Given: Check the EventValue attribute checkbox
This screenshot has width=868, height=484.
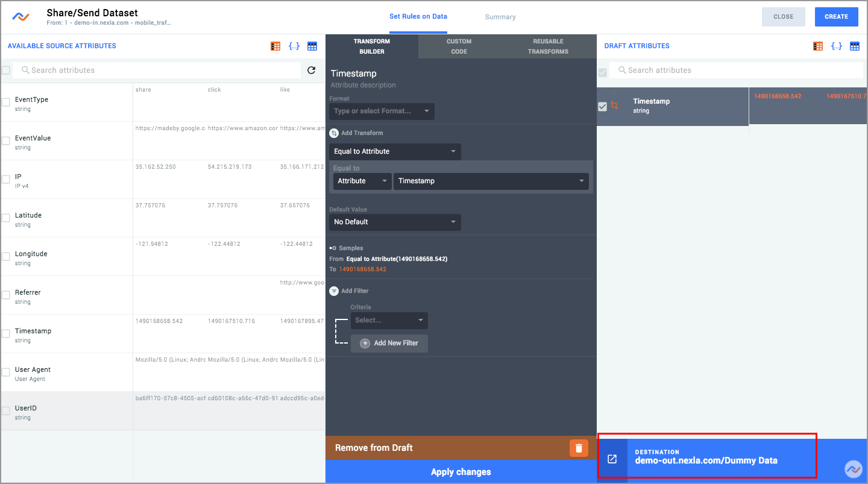Looking at the screenshot, I should [6, 141].
